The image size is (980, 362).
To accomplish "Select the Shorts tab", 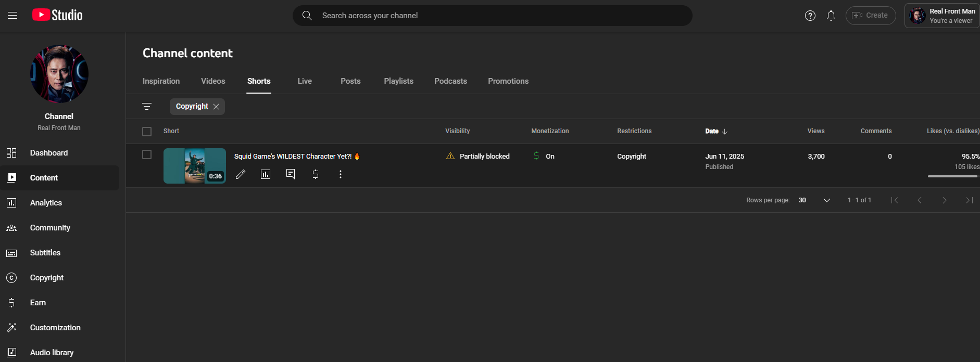I will click(x=259, y=81).
